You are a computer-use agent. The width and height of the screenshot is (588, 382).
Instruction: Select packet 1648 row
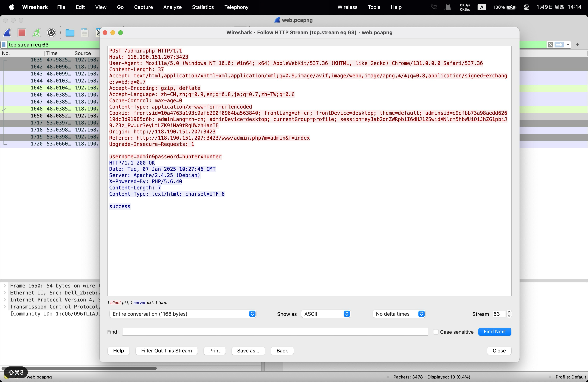click(50, 109)
